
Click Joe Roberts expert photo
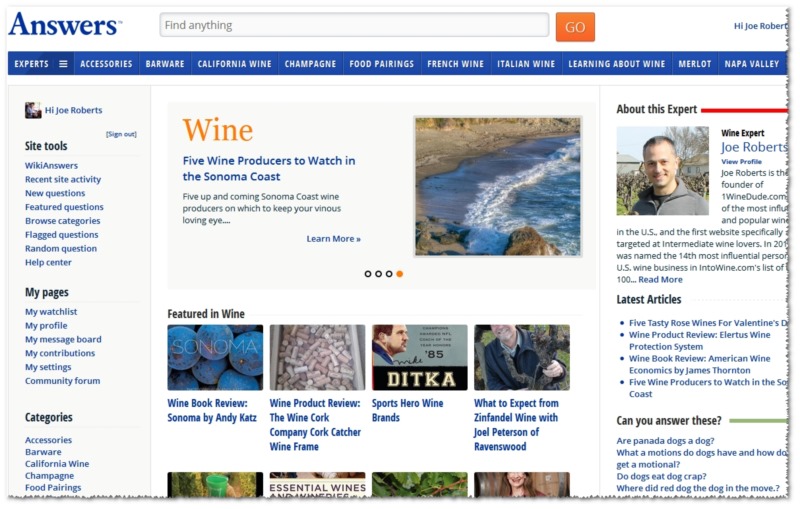click(663, 171)
